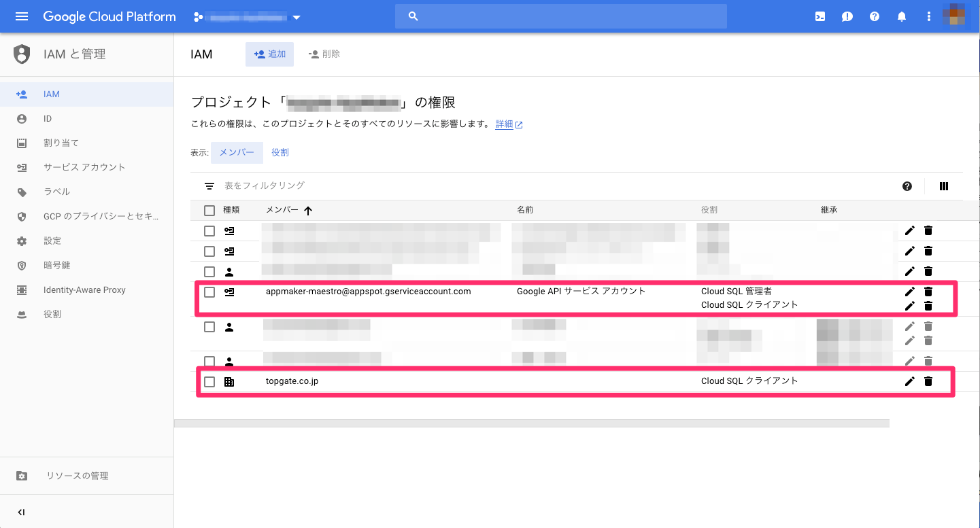Viewport: 980px width, 528px height.
Task: Open the hamburger navigation menu
Action: click(x=22, y=16)
